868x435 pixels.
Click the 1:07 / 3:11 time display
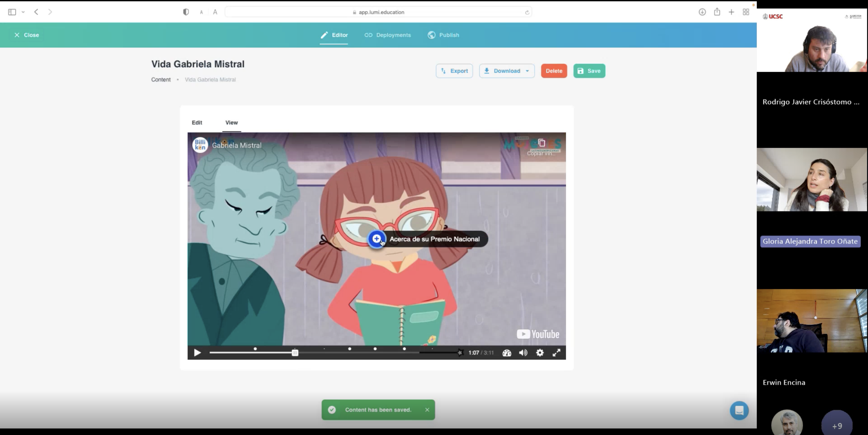481,353
